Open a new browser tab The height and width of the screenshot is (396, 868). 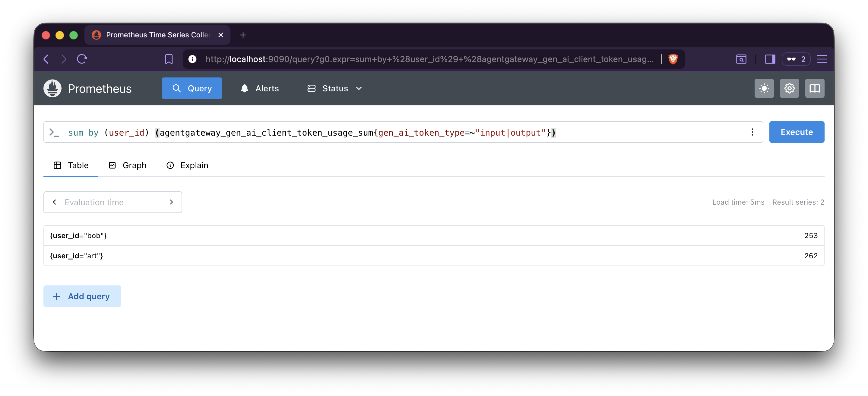(x=243, y=35)
